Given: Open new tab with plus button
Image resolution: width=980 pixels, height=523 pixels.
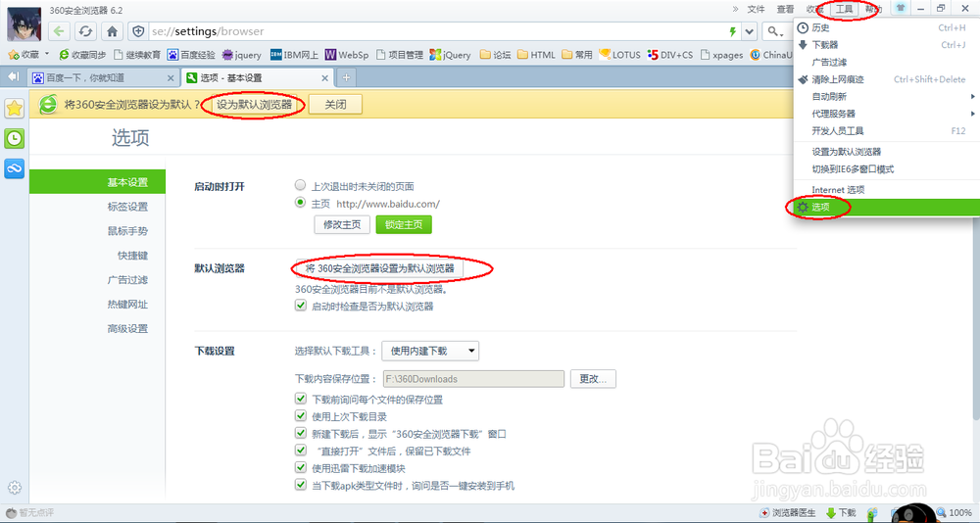Looking at the screenshot, I should (346, 77).
